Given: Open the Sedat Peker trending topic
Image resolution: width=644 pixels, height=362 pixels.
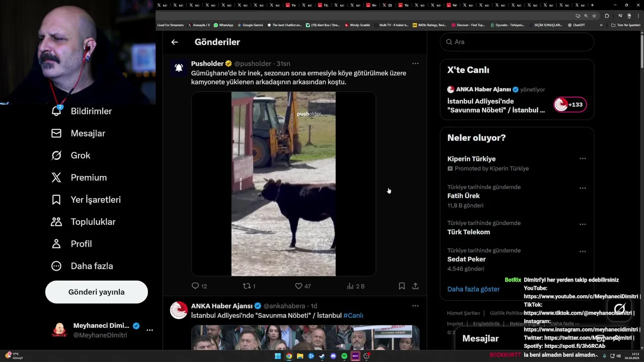Looking at the screenshot, I should [466, 259].
